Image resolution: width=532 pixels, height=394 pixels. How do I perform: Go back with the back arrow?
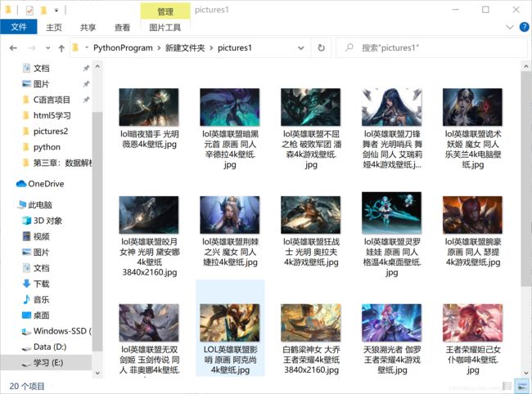point(13,48)
